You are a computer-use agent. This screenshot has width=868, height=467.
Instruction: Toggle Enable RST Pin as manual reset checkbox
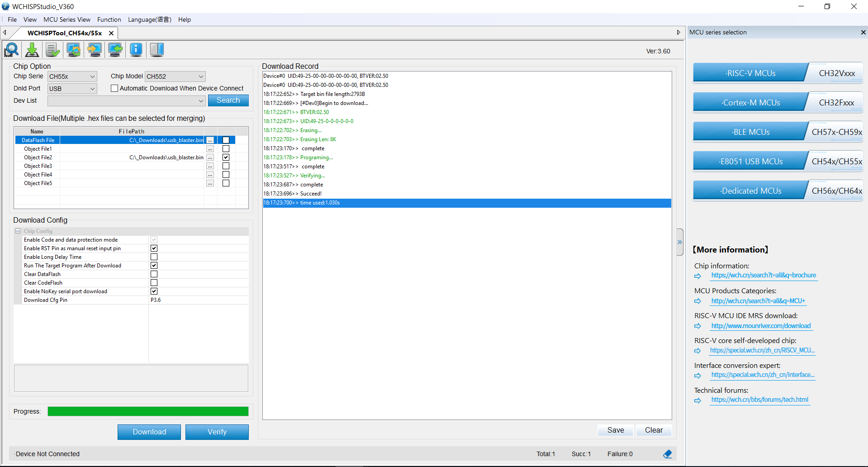(x=154, y=248)
